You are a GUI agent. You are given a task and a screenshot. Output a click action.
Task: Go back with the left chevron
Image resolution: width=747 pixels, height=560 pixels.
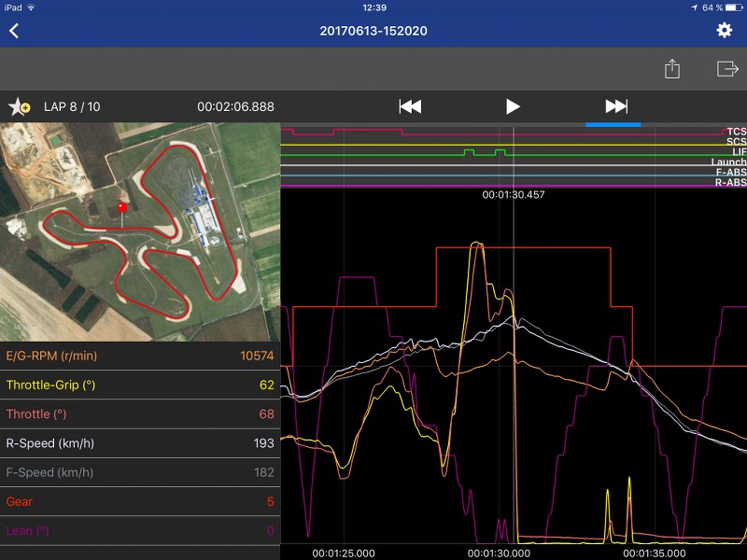coord(14,31)
